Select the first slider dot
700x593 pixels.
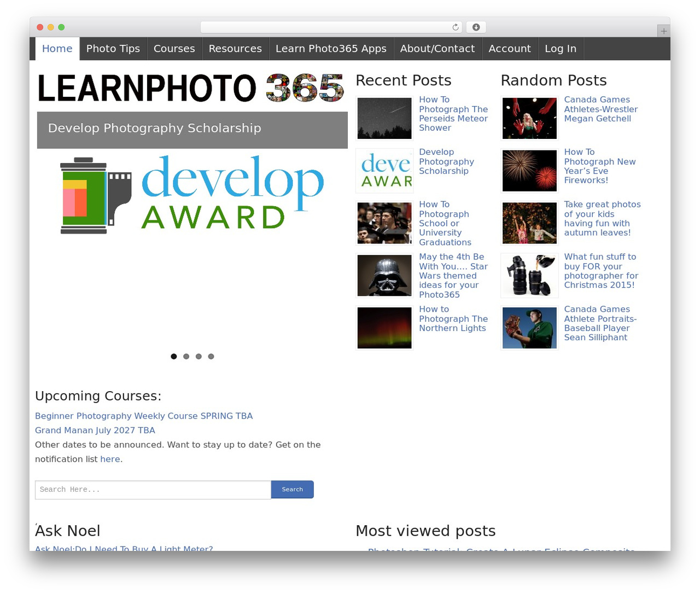click(174, 357)
